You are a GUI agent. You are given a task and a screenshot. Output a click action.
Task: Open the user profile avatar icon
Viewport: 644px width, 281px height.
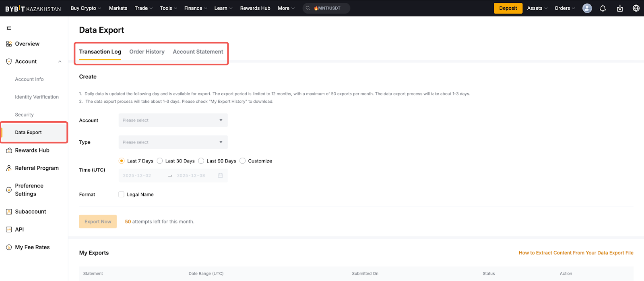(587, 8)
